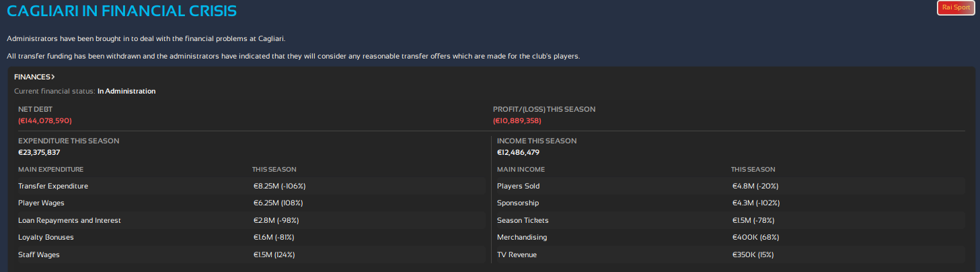Click the Merchandising income row
This screenshot has width=980, height=272.
[x=729, y=237]
